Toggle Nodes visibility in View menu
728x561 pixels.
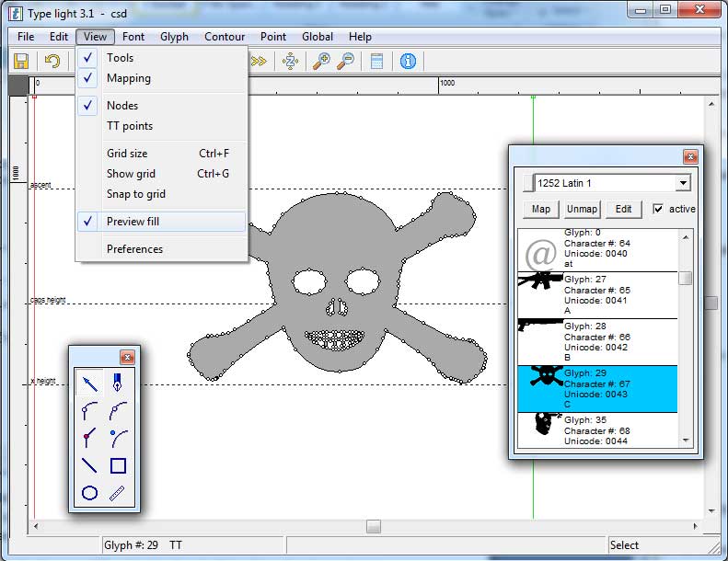[122, 106]
